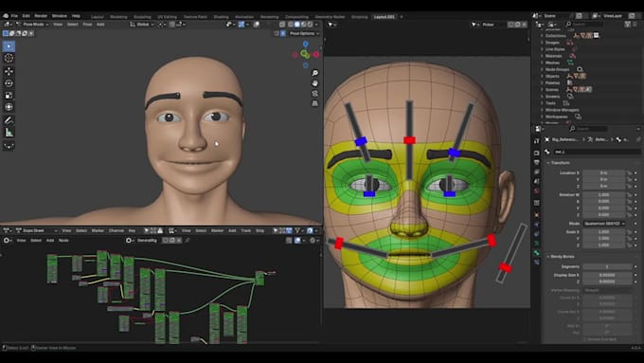Toggle only show selected in Dope Sheet

point(146,230)
